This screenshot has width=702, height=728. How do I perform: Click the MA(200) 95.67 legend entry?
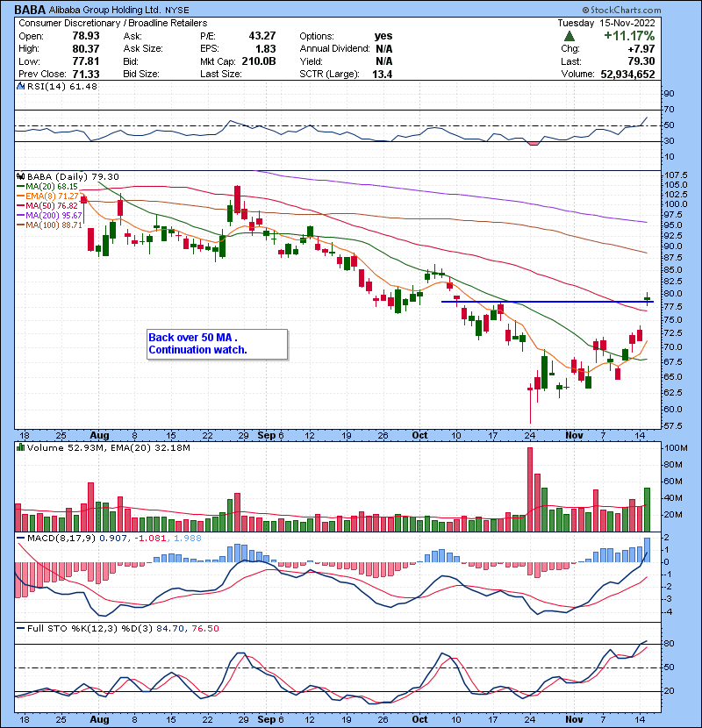[x=50, y=216]
